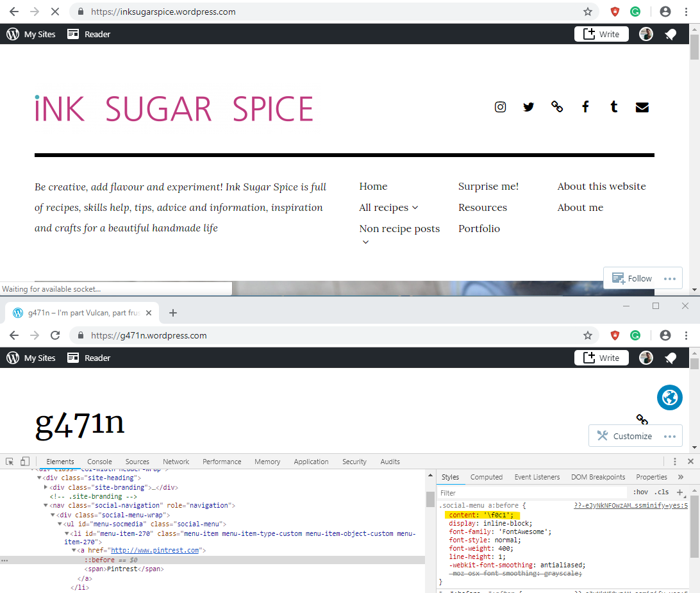Open Facebook icon on Ink Sugar Spice site
Image resolution: width=700 pixels, height=593 pixels.
click(x=585, y=106)
